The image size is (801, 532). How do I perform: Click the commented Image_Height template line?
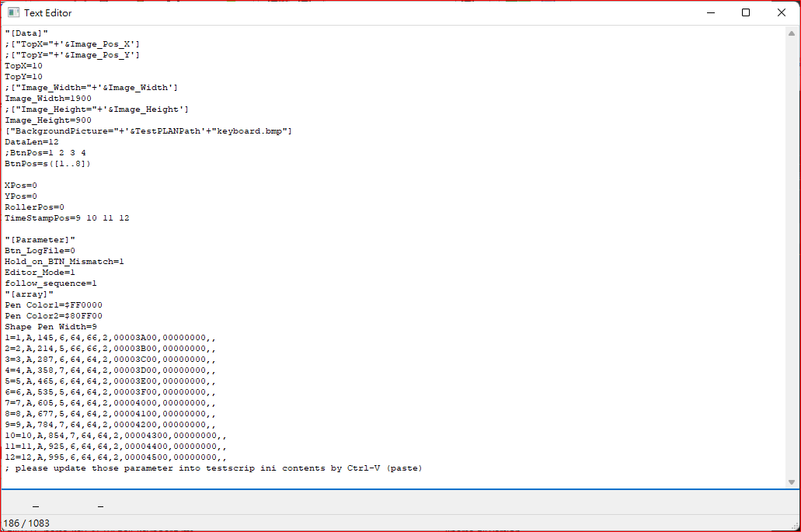click(96, 110)
